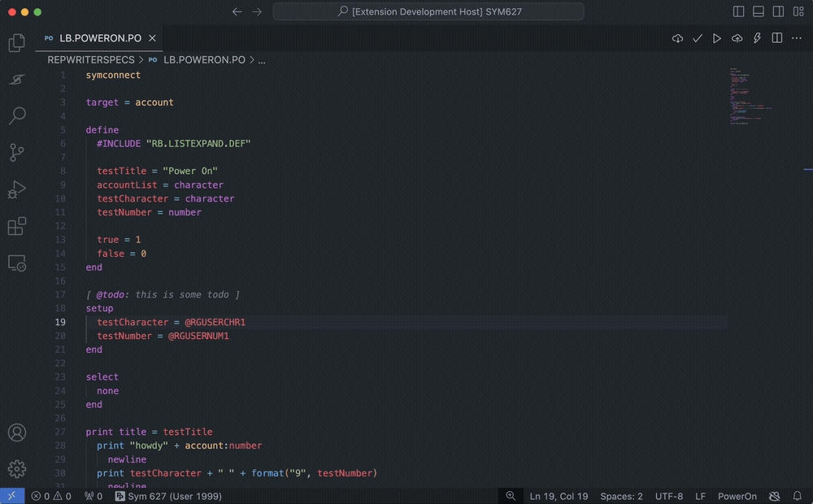Viewport: 813px width, 504px height.
Task: Click the checkmark validate icon
Action: [698, 38]
